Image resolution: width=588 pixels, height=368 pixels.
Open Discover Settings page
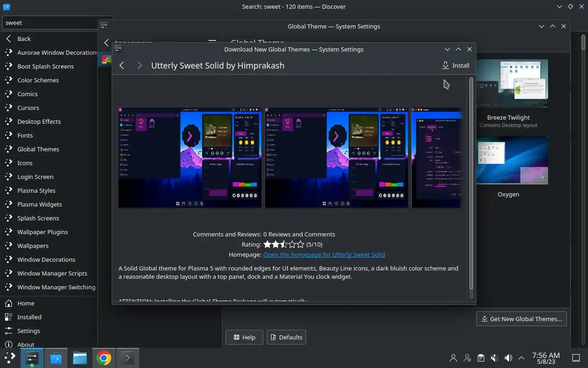(49, 331)
